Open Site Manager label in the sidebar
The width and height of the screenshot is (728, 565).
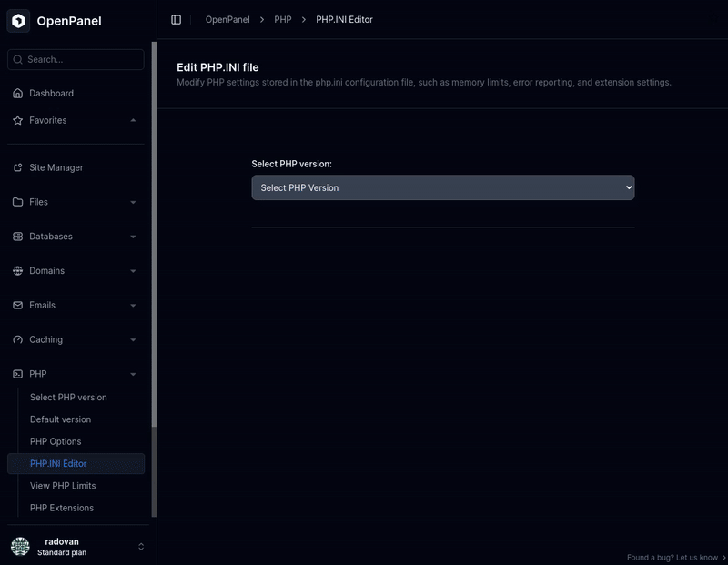56,167
